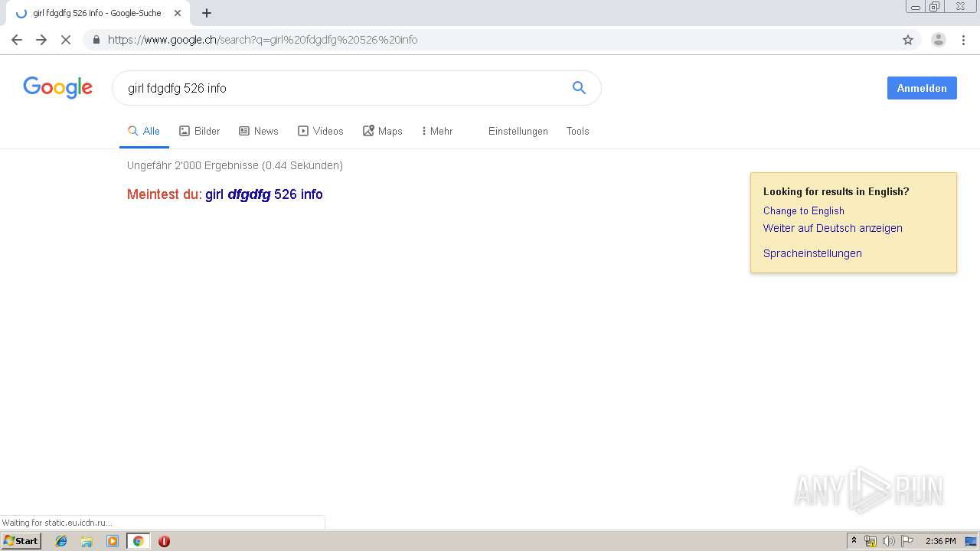The height and width of the screenshot is (551, 980).
Task: Sign in with Anmelden button
Action: [922, 88]
